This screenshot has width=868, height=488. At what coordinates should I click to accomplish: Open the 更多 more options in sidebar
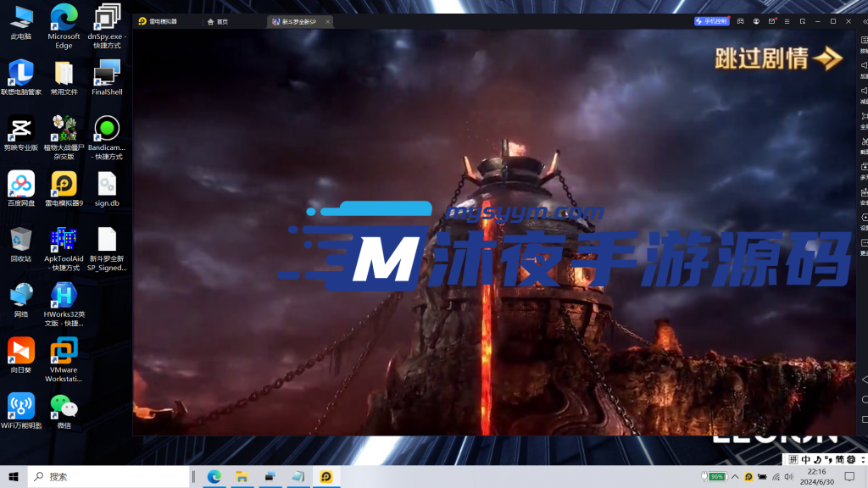pyautogui.click(x=864, y=243)
